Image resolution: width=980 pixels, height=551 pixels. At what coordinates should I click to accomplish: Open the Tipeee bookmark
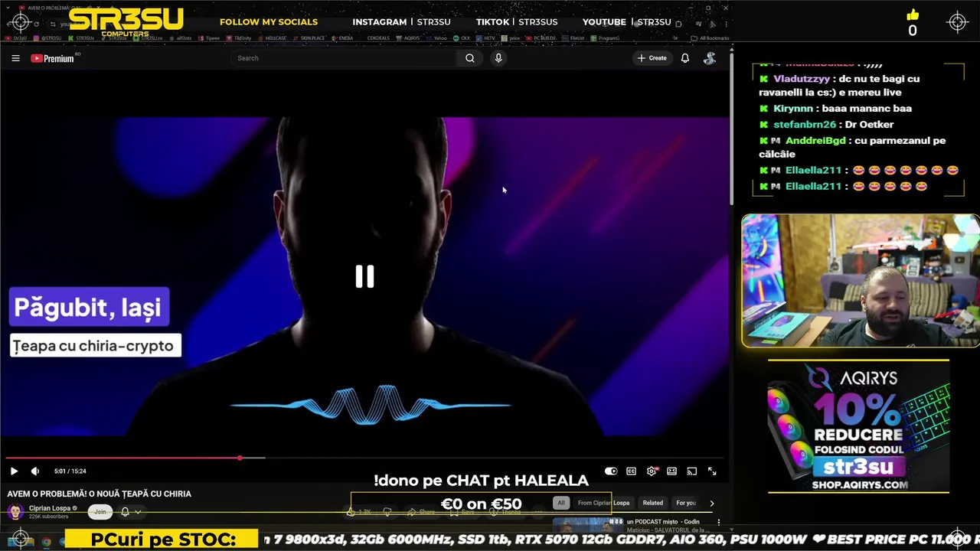208,38
